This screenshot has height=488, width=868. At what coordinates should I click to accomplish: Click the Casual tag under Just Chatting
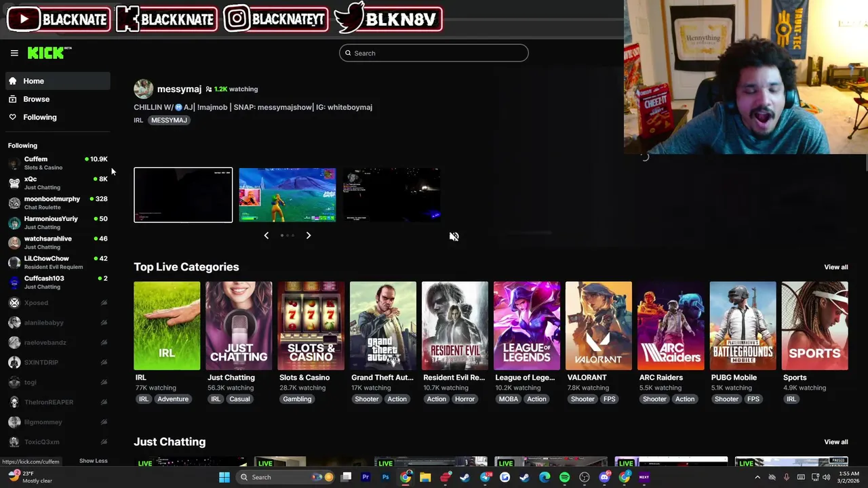(x=239, y=399)
